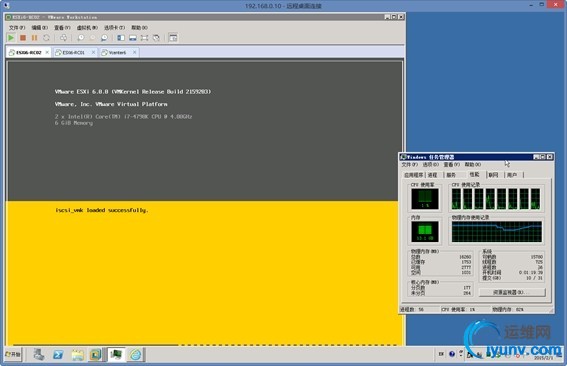Screen dimensions: 567x366
Task: Click the Unity mode toolbar icon
Action: [x=156, y=38]
